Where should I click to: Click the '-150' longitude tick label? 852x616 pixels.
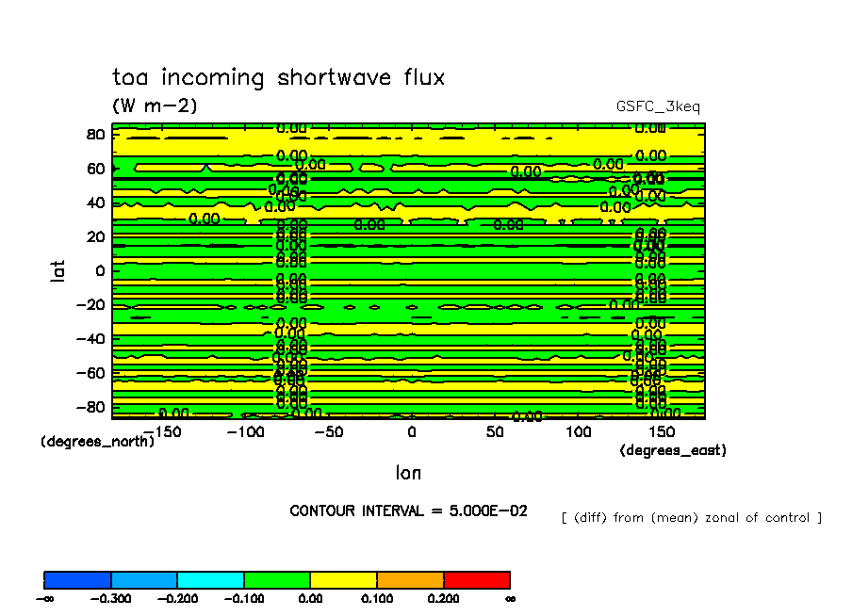pyautogui.click(x=162, y=431)
